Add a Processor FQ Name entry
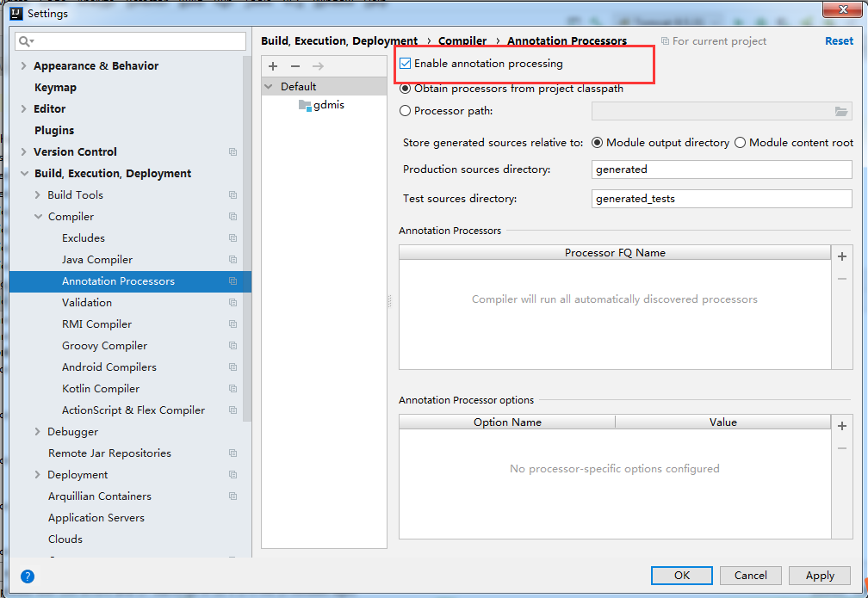The height and width of the screenshot is (598, 868). [841, 256]
